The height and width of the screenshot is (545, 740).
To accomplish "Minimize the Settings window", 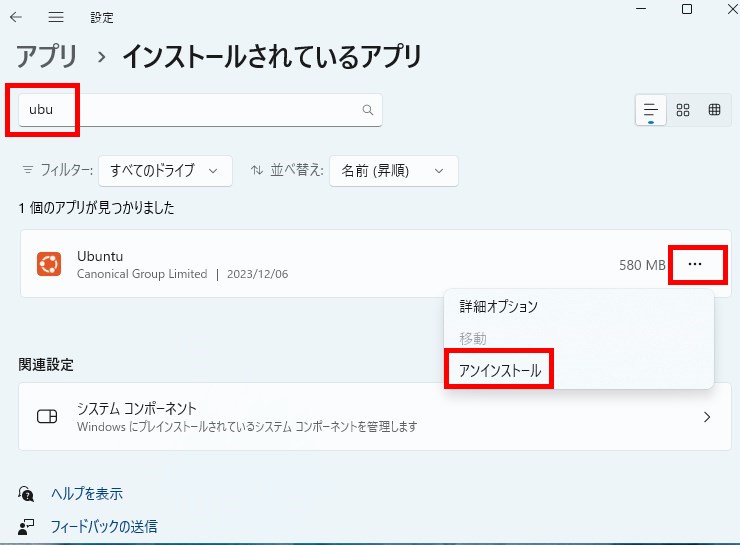I will point(641,9).
